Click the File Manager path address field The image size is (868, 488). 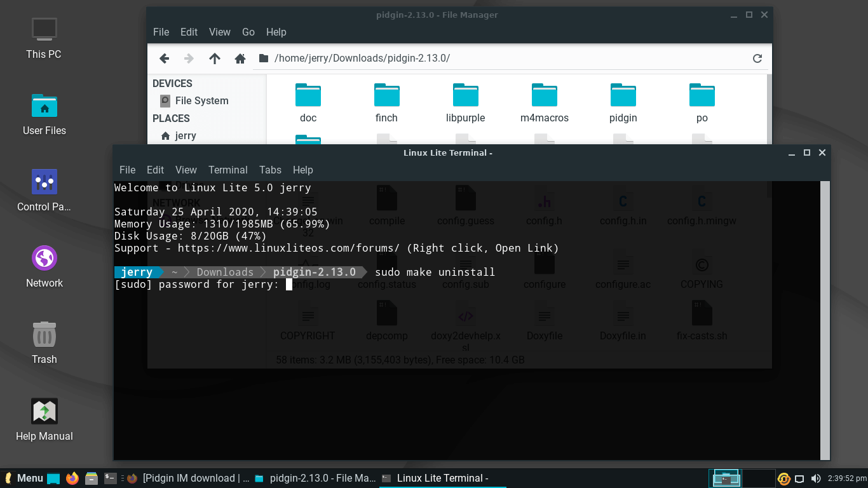508,58
